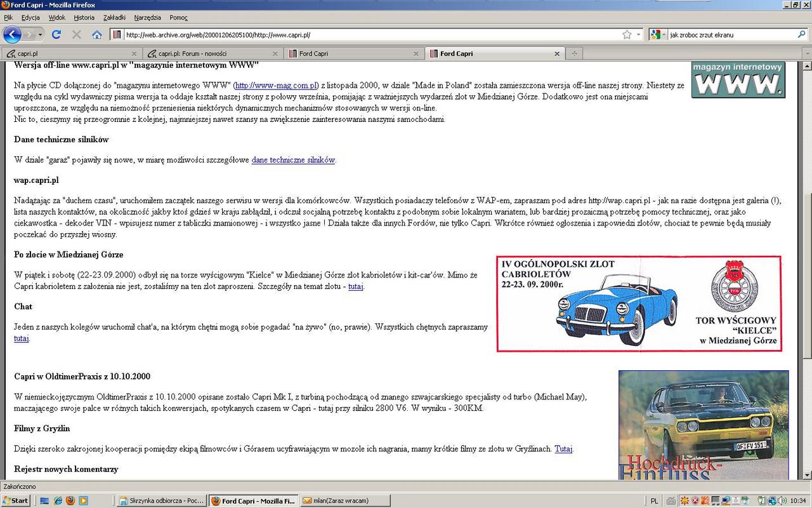812x508 pixels.
Task: Go to the Home page icon
Action: pos(96,34)
